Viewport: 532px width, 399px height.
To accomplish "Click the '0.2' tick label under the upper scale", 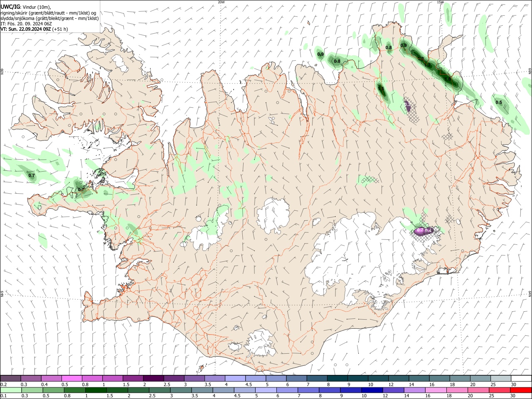I will (3, 384).
